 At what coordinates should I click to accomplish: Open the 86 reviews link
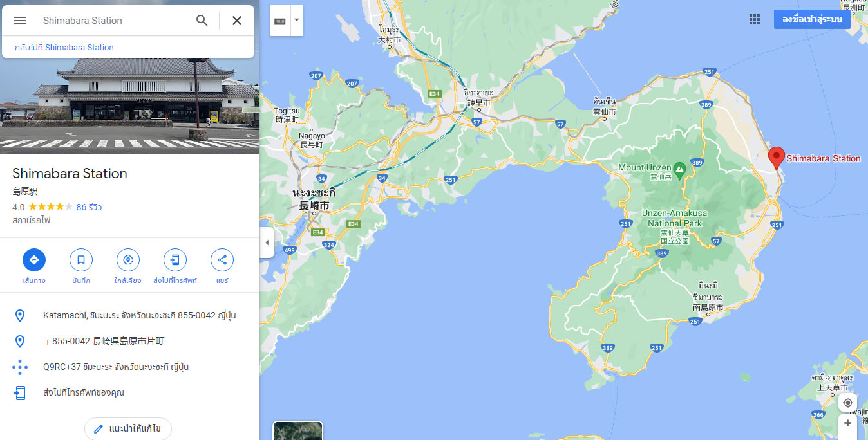tap(89, 207)
